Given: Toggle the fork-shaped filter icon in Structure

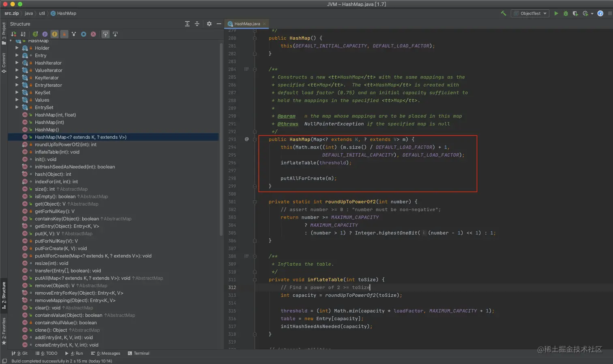Looking at the screenshot, I should 74,34.
